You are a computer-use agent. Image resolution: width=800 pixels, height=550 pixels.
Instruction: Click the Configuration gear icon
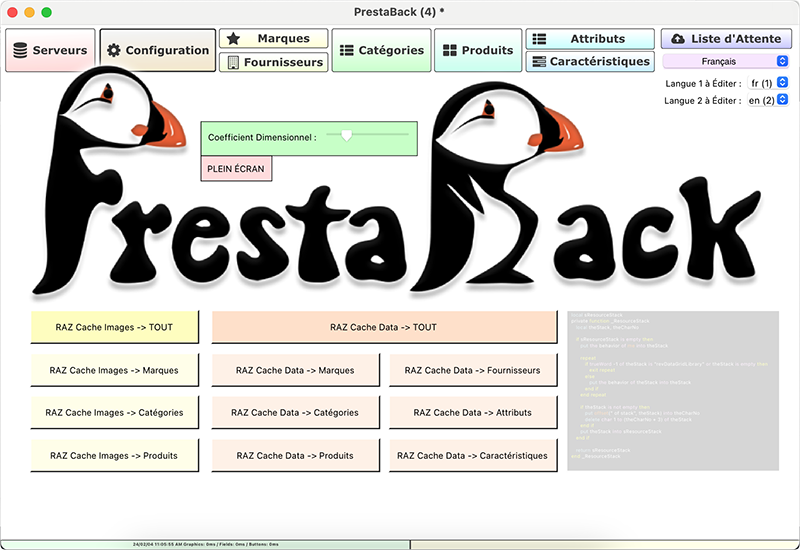[114, 50]
